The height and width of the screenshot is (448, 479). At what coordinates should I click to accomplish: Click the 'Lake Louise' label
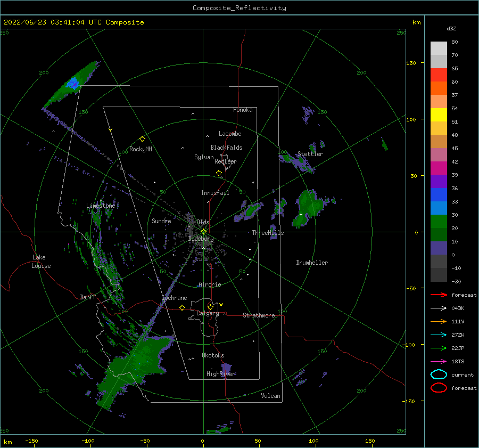click(41, 262)
